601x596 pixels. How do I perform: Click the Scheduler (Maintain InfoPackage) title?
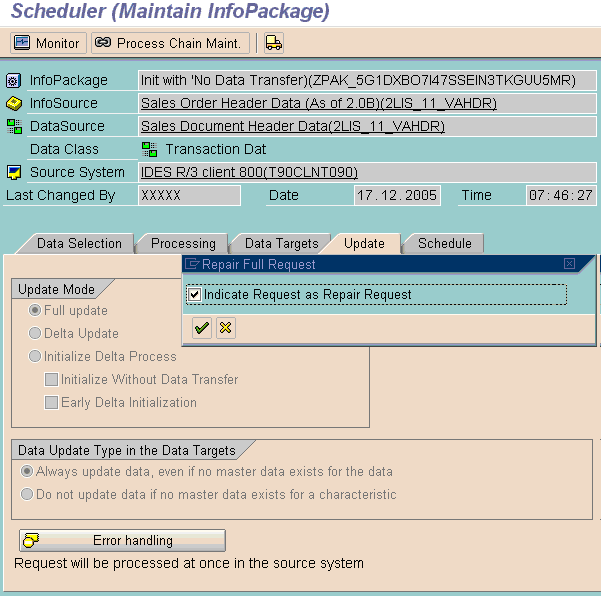[x=170, y=11]
